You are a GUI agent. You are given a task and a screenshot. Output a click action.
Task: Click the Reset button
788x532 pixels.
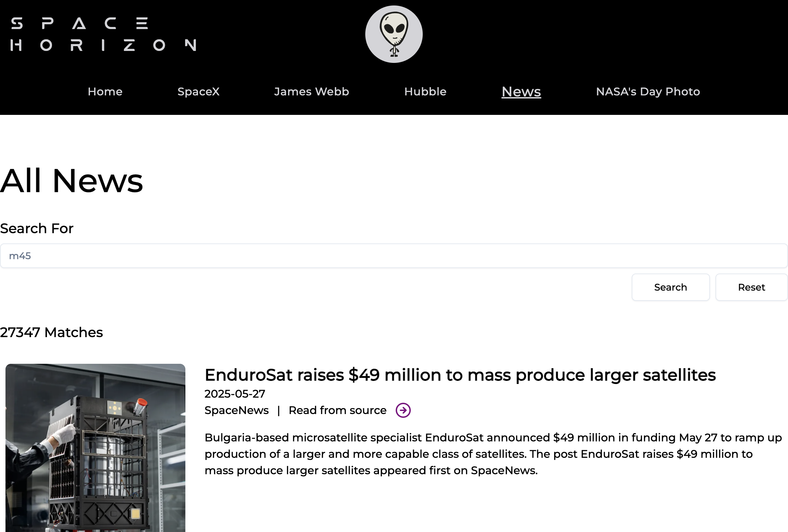[751, 287]
